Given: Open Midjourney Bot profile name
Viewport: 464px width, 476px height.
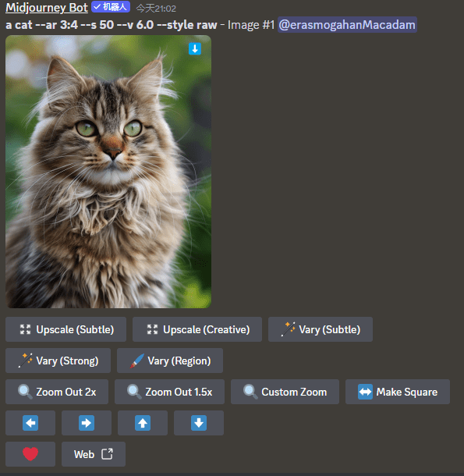Looking at the screenshot, I should pos(47,8).
